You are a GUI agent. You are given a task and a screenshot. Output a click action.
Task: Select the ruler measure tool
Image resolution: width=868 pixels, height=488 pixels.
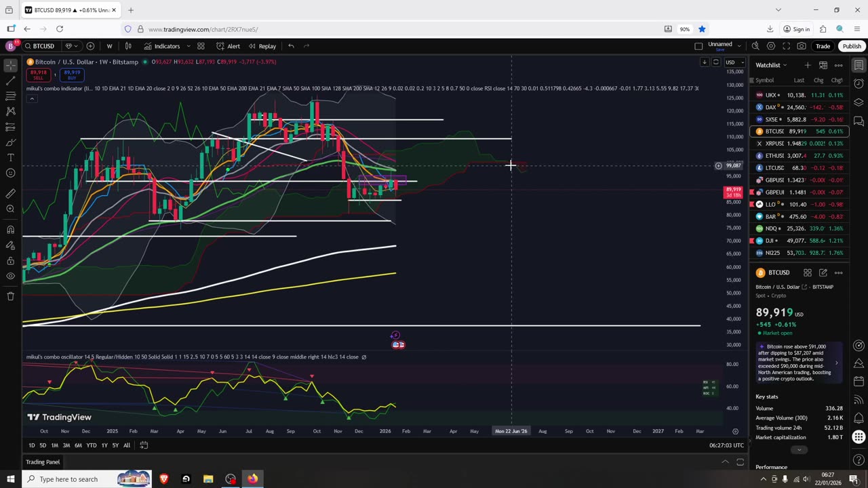pos(11,193)
